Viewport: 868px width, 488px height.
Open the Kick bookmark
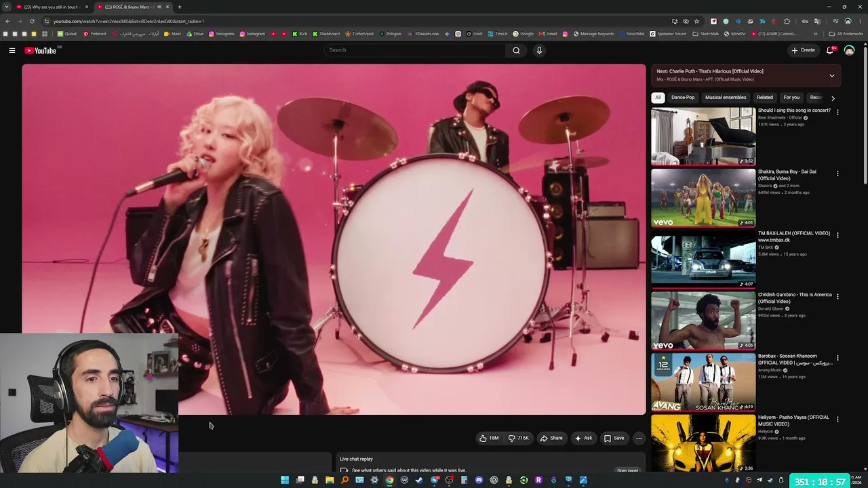[x=300, y=33]
